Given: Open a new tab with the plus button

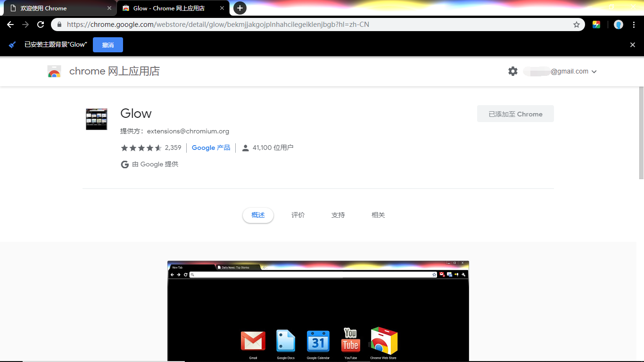Looking at the screenshot, I should point(240,8).
